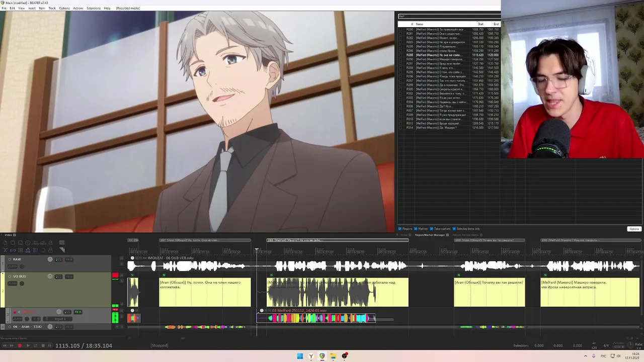
Task: Click the 4/4 time signature field
Action: (x=606, y=345)
